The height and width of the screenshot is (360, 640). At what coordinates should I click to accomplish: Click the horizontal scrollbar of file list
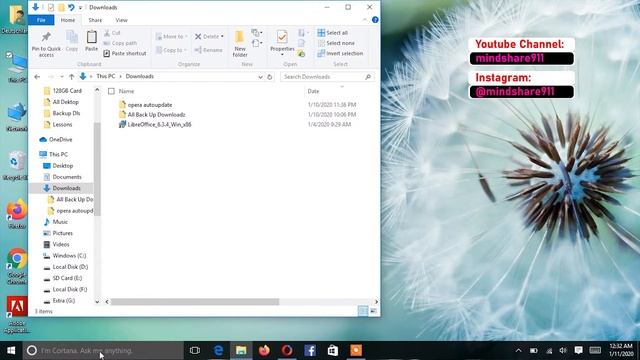[x=195, y=302]
